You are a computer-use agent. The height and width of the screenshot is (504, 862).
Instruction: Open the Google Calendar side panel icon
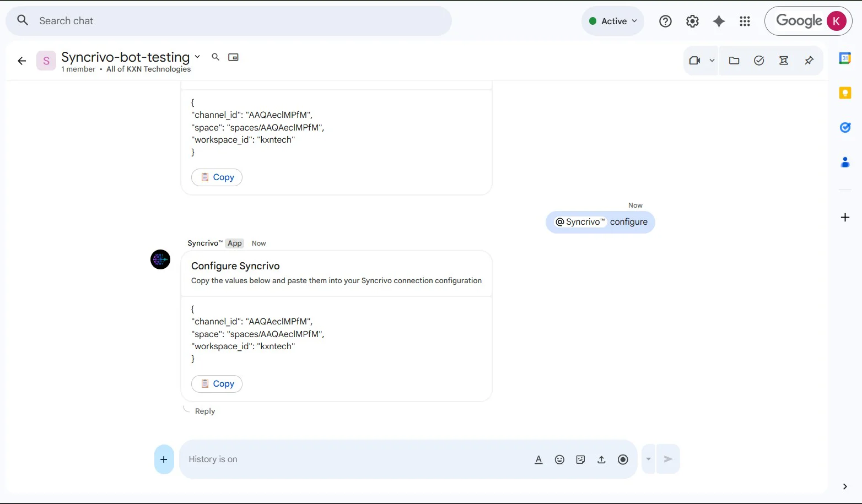pos(845,58)
